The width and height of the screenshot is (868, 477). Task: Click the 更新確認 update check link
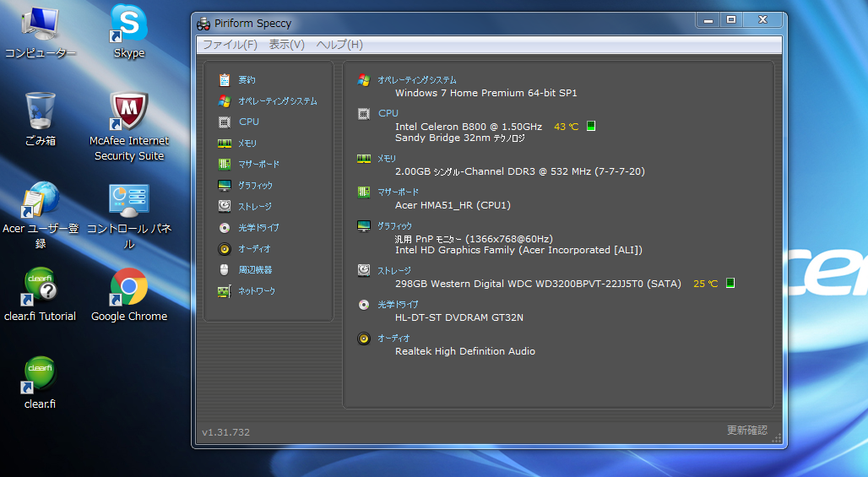[746, 430]
